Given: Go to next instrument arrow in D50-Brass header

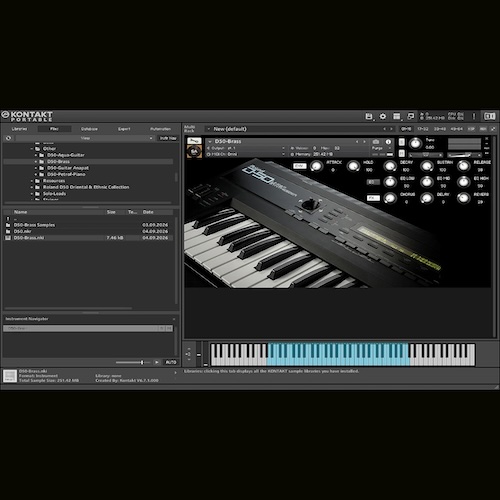Looking at the screenshot, I should pyautogui.click(x=364, y=142).
